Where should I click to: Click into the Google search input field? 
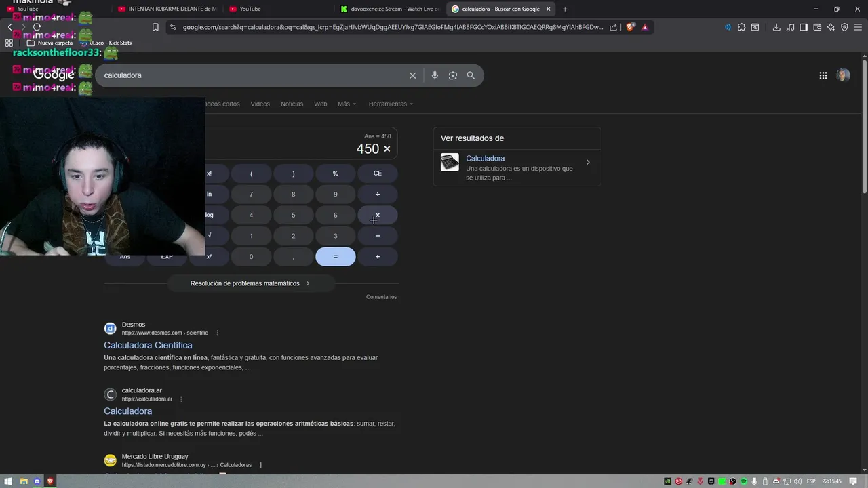point(251,75)
